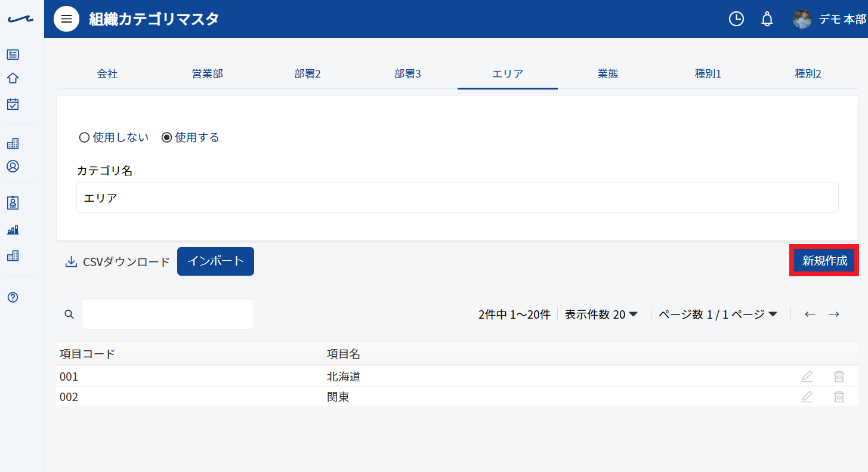Open the news list sidebar icon
This screenshot has width=868, height=472.
click(13, 55)
